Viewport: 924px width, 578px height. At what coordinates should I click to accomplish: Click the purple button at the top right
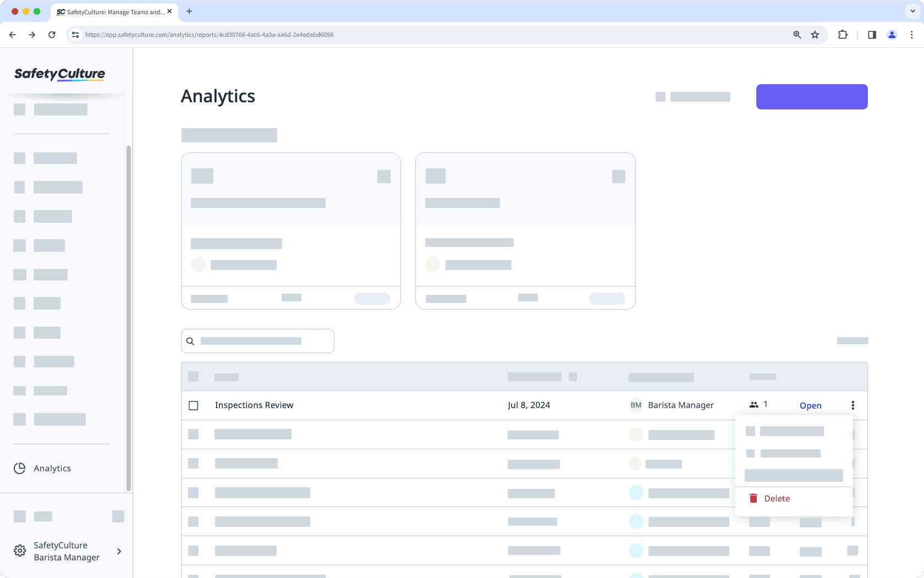812,96
